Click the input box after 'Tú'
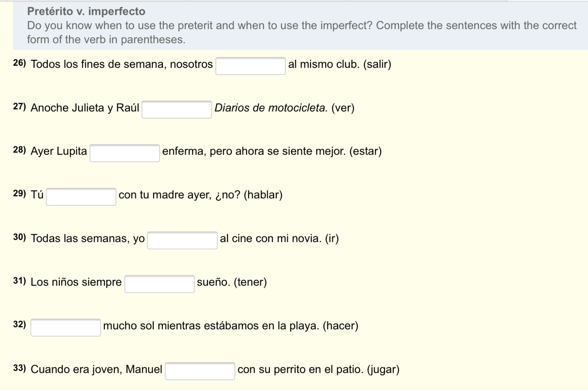Image resolution: width=588 pixels, height=390 pixels. (x=81, y=197)
